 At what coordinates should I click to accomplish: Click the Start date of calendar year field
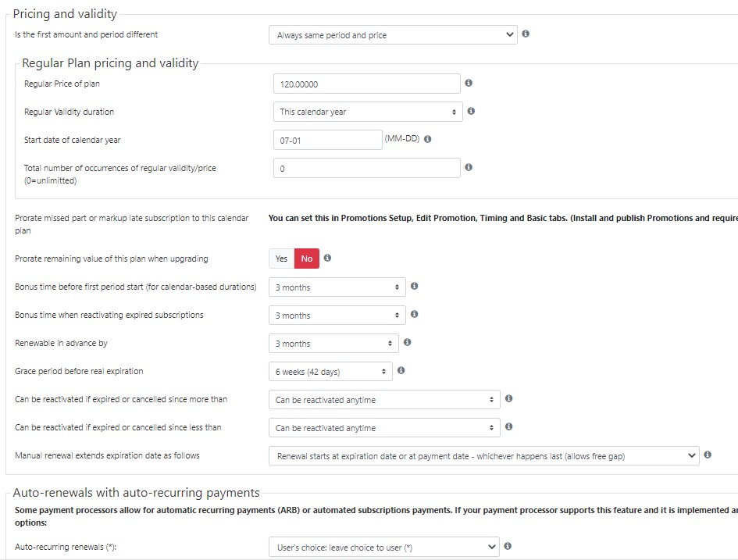point(327,141)
